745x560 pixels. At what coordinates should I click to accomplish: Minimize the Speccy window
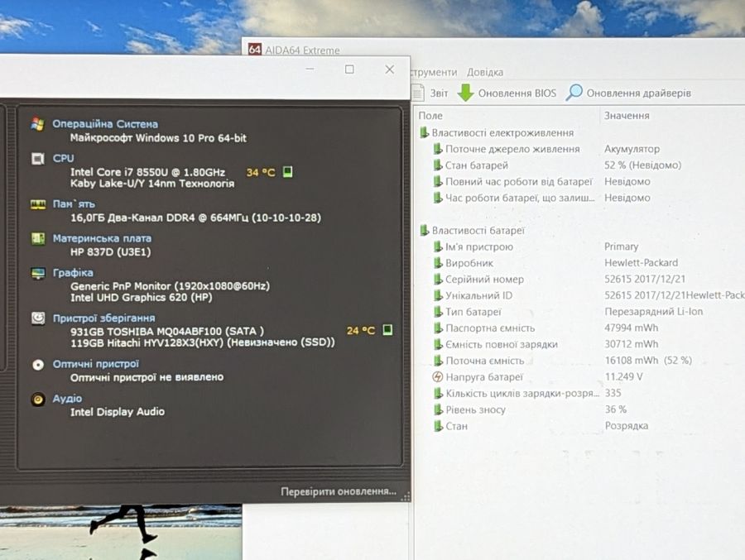tap(310, 69)
